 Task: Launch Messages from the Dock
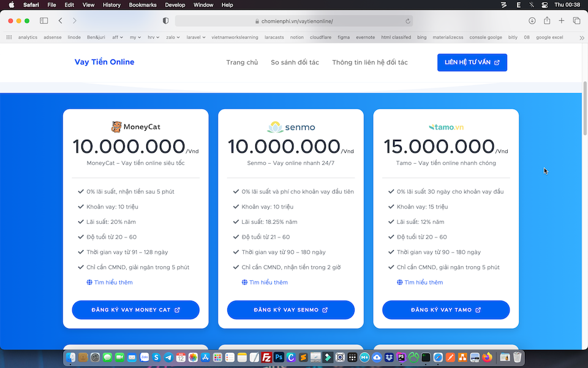point(107,358)
